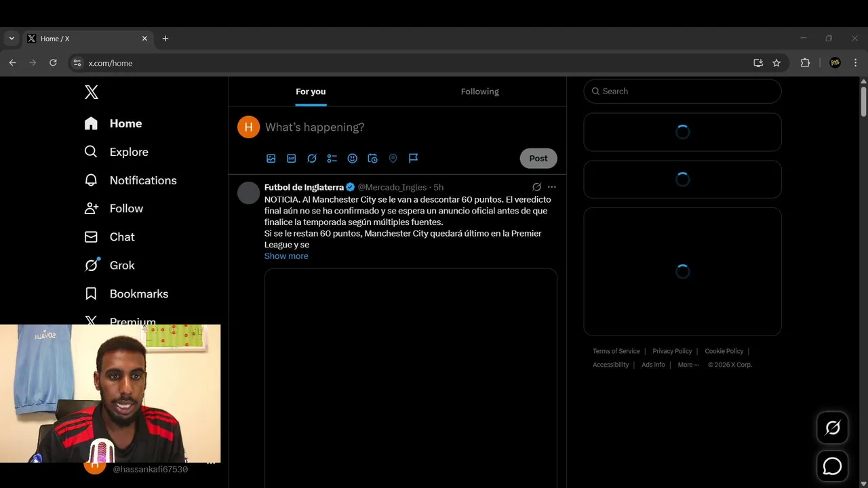Open the Futbol de Inglaterra profile avatar

(249, 193)
